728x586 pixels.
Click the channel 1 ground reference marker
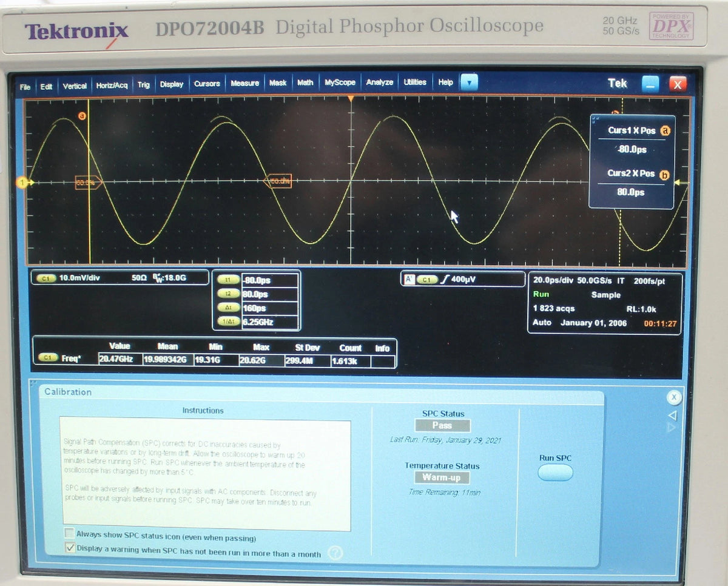coord(24,182)
